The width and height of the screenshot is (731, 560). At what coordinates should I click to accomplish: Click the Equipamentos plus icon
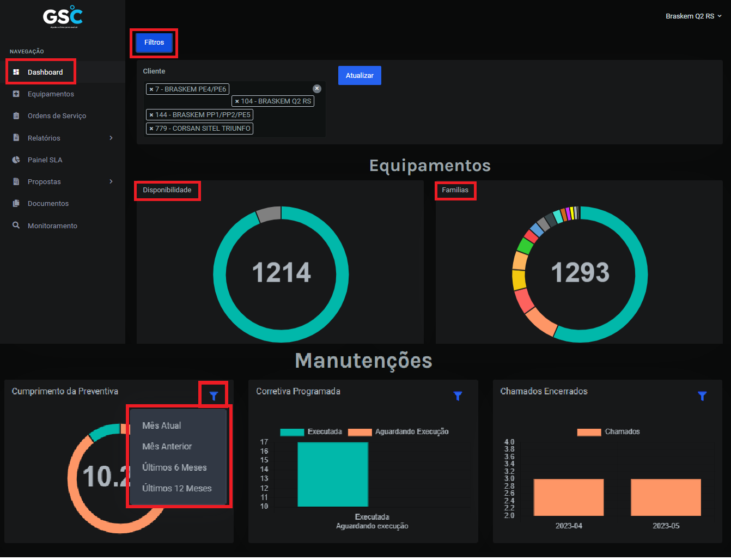point(16,94)
